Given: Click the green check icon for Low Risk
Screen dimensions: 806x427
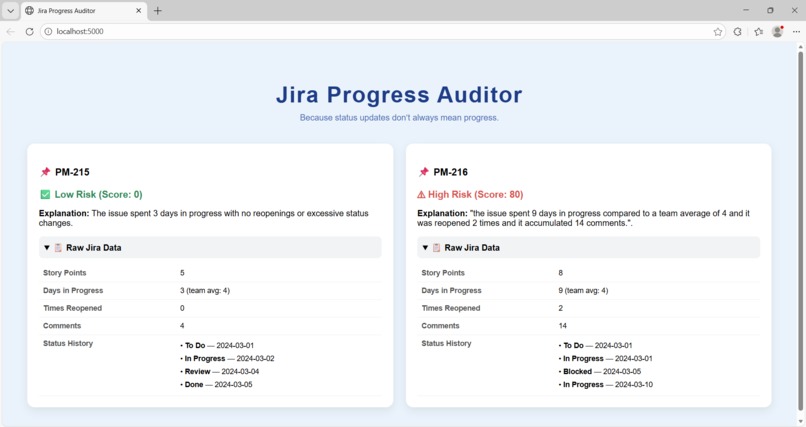Looking at the screenshot, I should coord(45,194).
